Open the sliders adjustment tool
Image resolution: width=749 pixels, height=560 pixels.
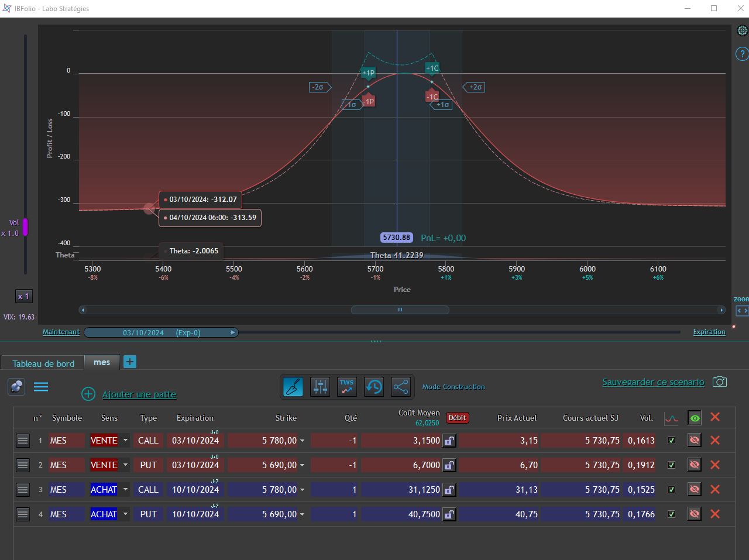click(320, 387)
